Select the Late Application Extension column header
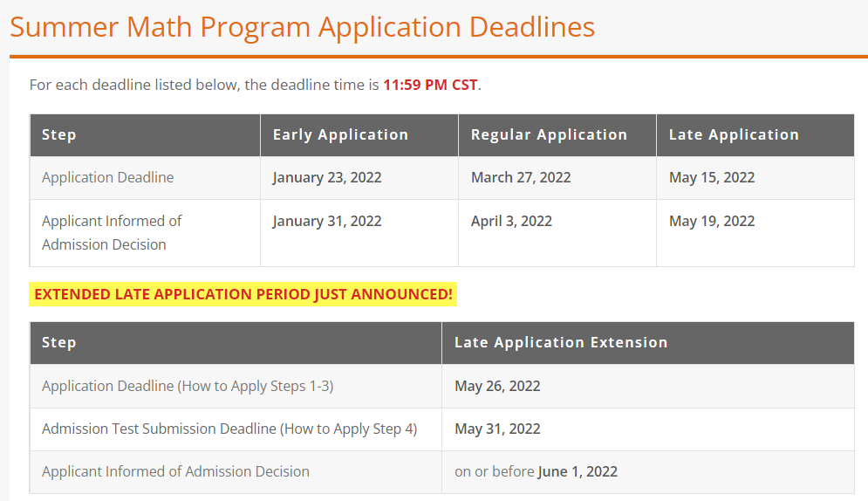The width and height of the screenshot is (868, 501). click(x=561, y=343)
